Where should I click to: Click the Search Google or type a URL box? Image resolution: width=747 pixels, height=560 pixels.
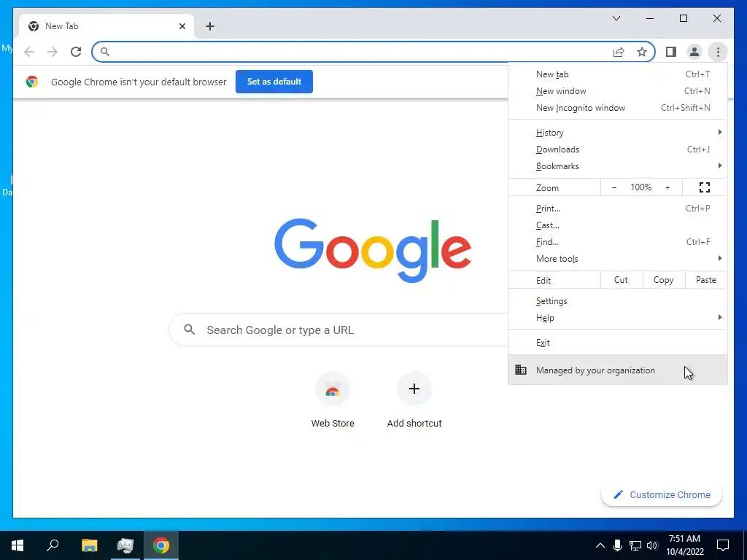tap(339, 330)
